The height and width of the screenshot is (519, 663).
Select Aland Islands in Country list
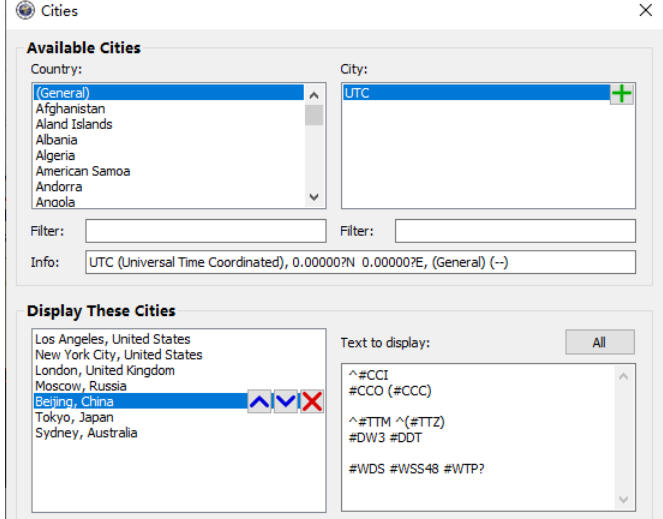click(x=168, y=124)
